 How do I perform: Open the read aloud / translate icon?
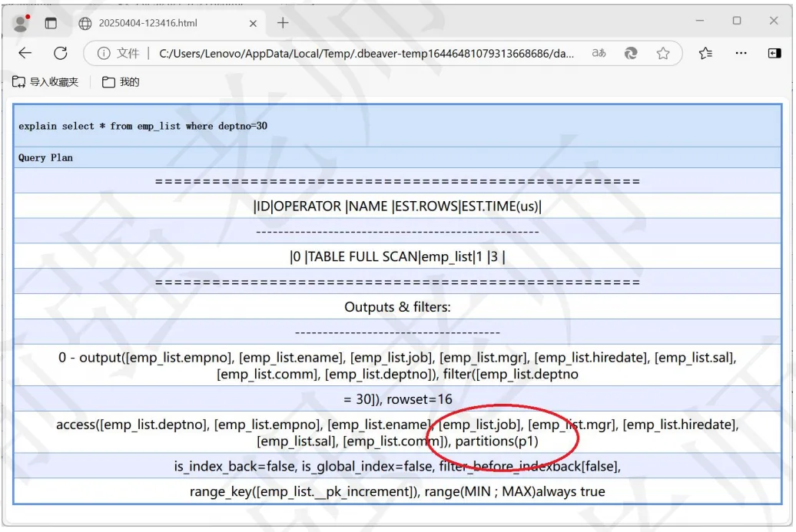pos(599,53)
